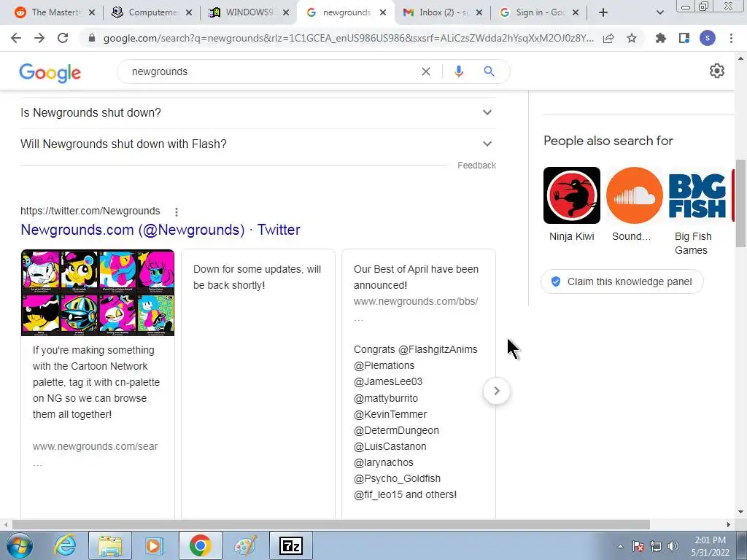The height and width of the screenshot is (560, 747).
Task: Launch Internet Explorer from the taskbar
Action: pos(64,545)
